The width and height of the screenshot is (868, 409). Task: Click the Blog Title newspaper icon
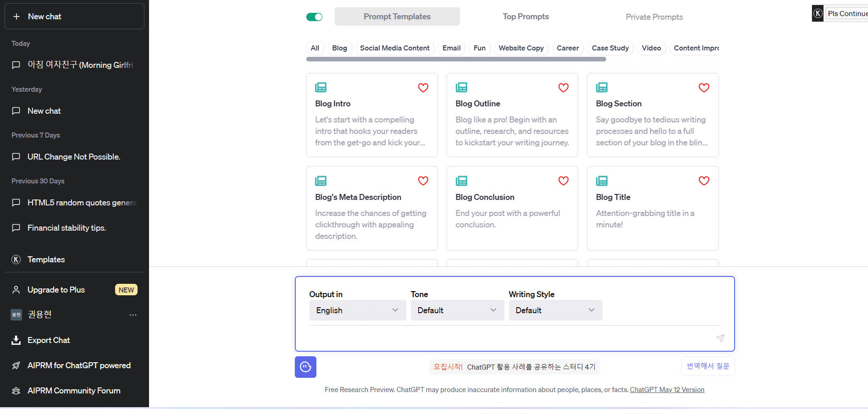pyautogui.click(x=602, y=181)
